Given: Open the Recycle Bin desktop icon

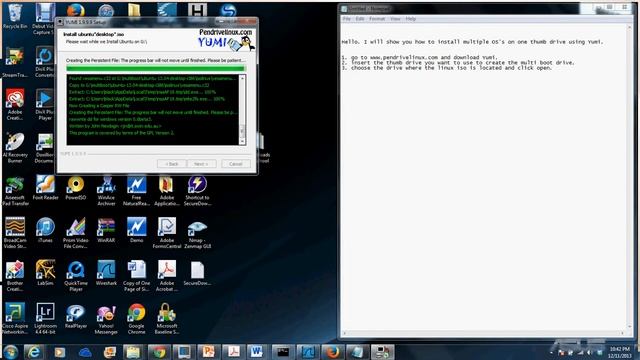Looking at the screenshot, I should coord(15,16).
